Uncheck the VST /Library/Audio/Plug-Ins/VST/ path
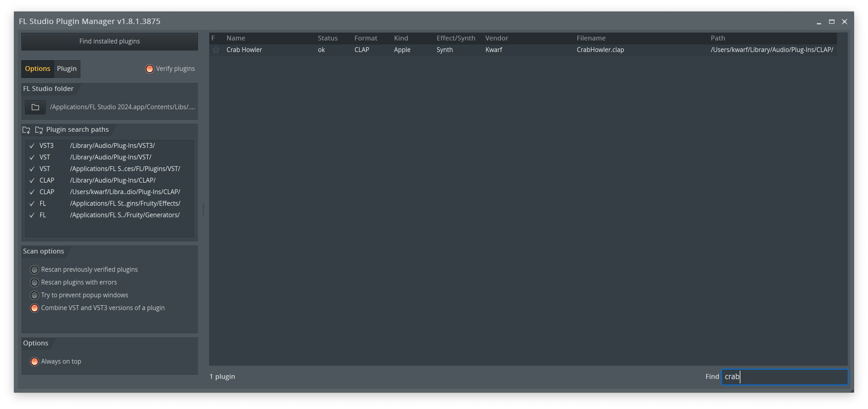Screen dimensions: 868x409 pyautogui.click(x=32, y=157)
